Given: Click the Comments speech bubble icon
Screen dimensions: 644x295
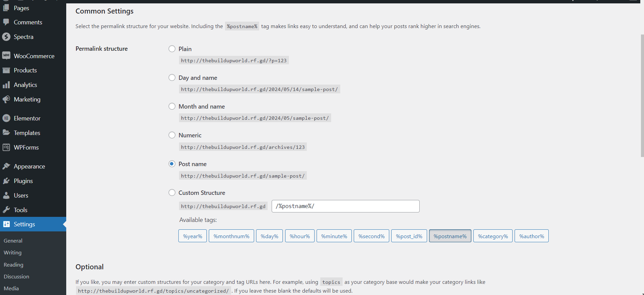Looking at the screenshot, I should (x=6, y=22).
